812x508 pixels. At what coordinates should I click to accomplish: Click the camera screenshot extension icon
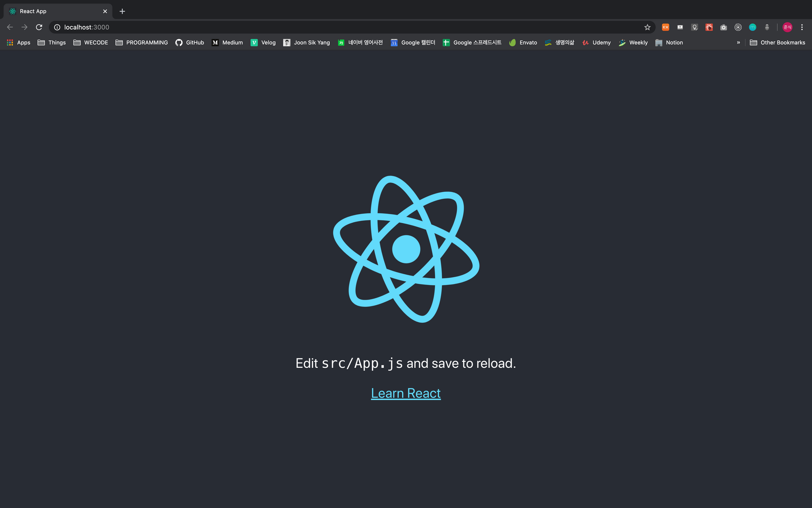click(723, 27)
